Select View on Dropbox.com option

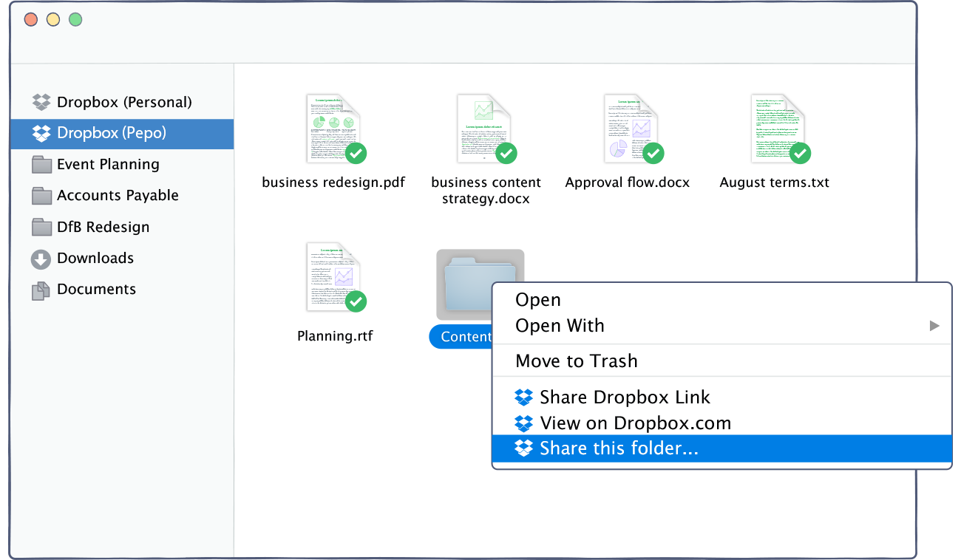point(634,423)
